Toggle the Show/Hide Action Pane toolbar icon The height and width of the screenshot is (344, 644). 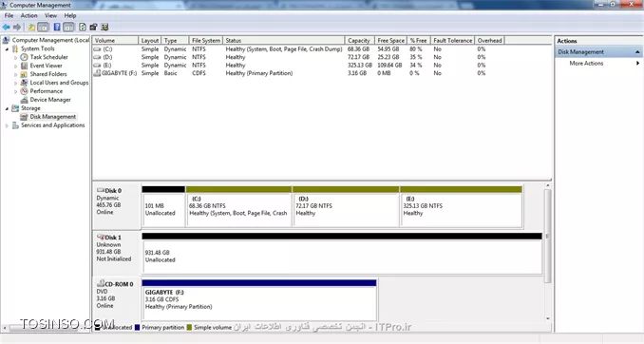[68, 28]
